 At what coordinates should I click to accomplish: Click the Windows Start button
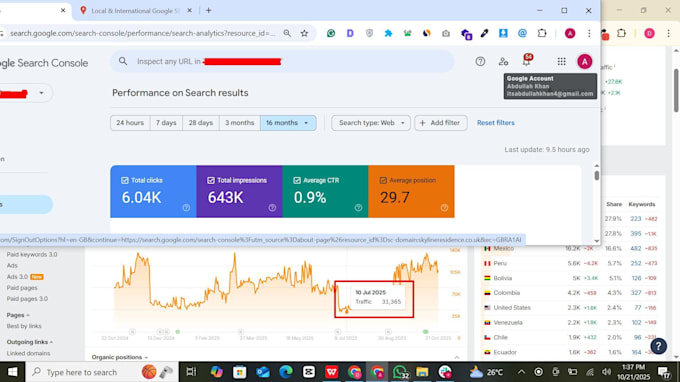click(x=12, y=372)
